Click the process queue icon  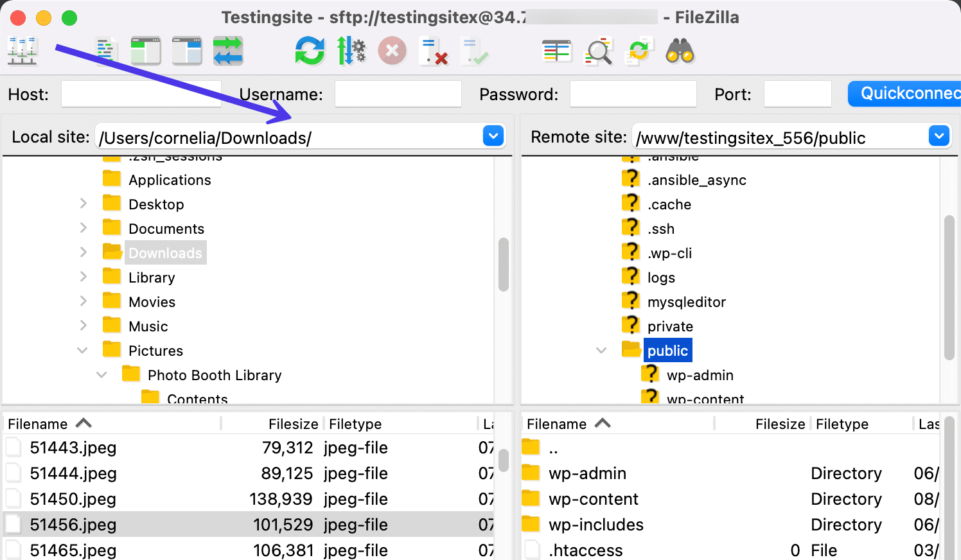[x=351, y=51]
